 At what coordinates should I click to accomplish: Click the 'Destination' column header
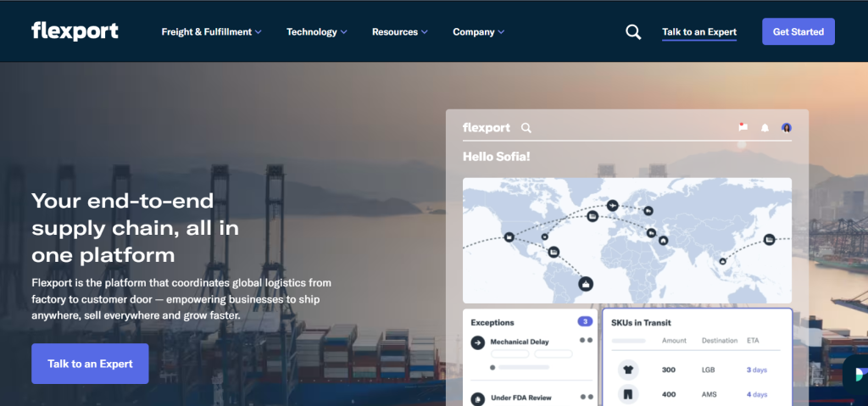pyautogui.click(x=720, y=341)
